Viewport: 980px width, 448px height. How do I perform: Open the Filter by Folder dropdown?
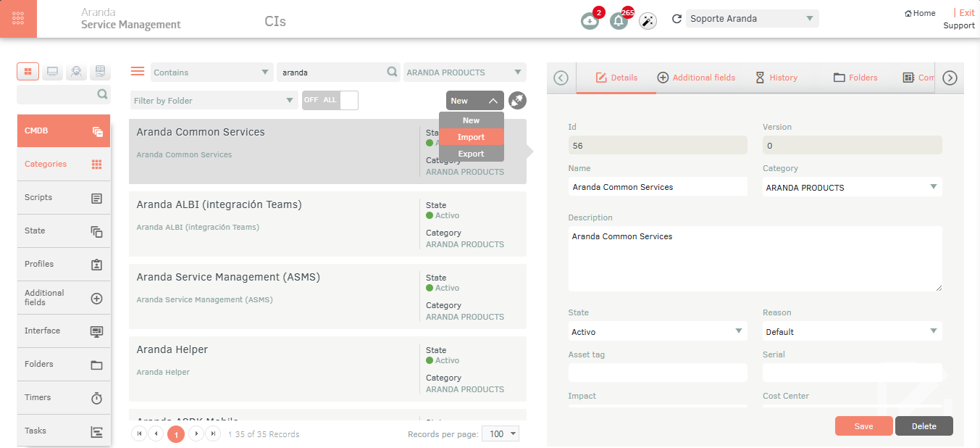(214, 101)
